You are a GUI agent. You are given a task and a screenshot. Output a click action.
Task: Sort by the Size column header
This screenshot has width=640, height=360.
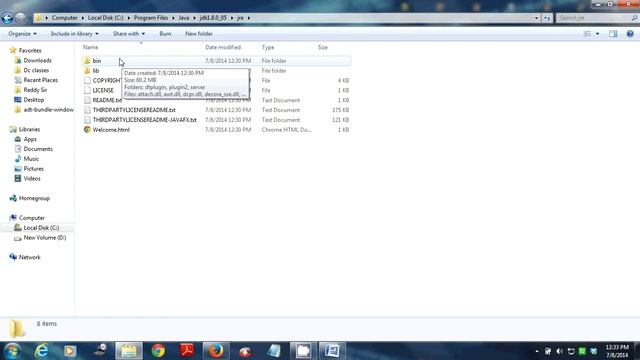(x=322, y=47)
